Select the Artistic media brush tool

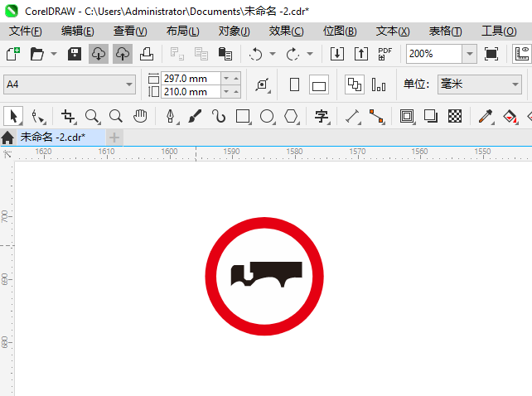(x=195, y=116)
